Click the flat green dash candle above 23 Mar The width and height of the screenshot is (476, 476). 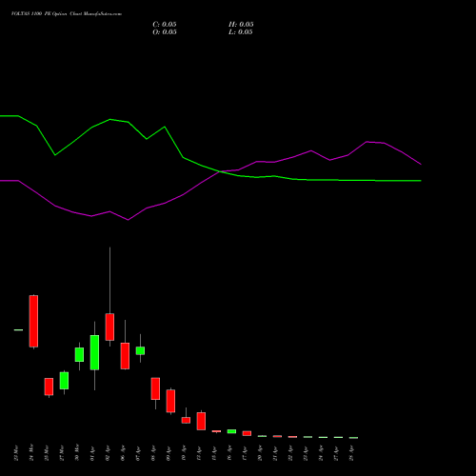(x=18, y=330)
